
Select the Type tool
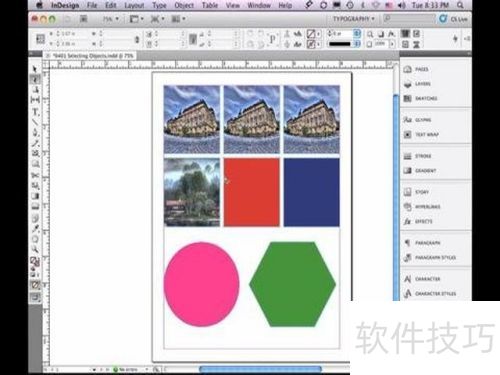pyautogui.click(x=35, y=112)
